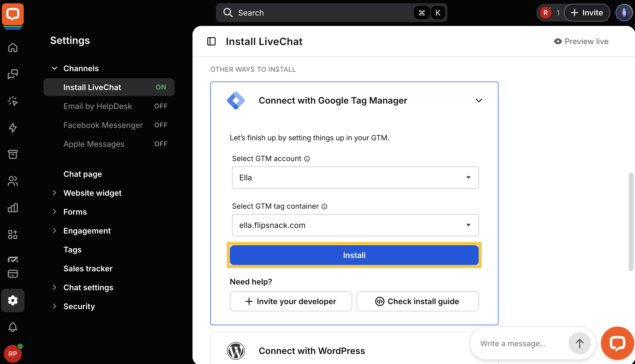
Task: Toggle the settings sidebar panel icon
Action: pos(211,41)
